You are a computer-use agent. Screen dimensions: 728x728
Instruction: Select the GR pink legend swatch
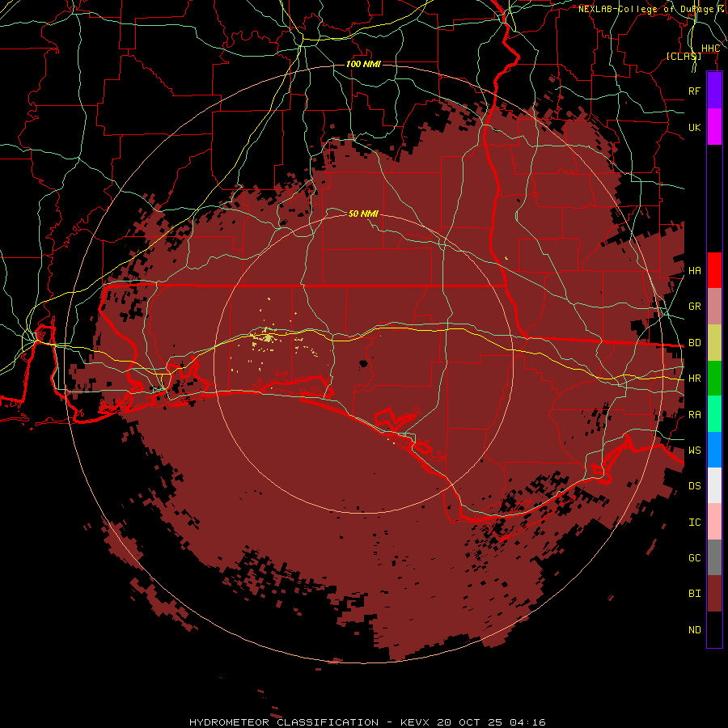point(714,307)
